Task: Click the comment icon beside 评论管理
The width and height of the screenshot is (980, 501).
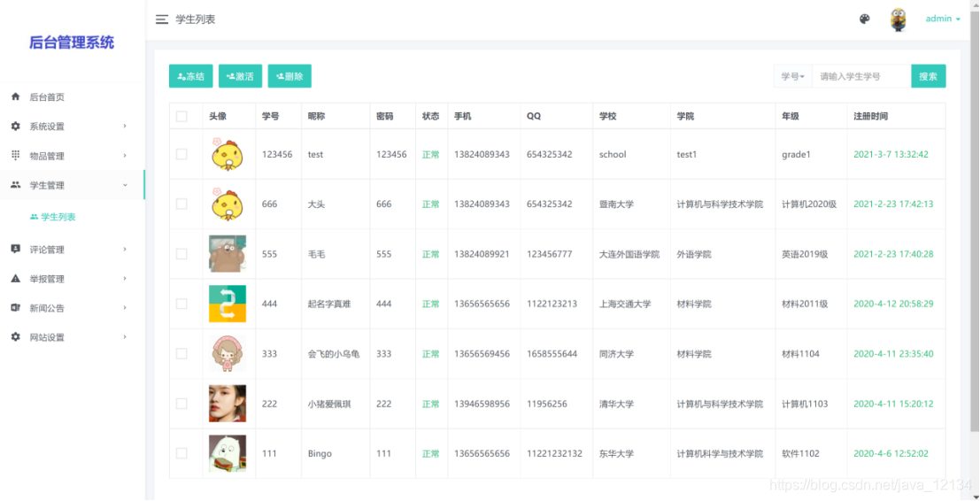Action: point(16,249)
